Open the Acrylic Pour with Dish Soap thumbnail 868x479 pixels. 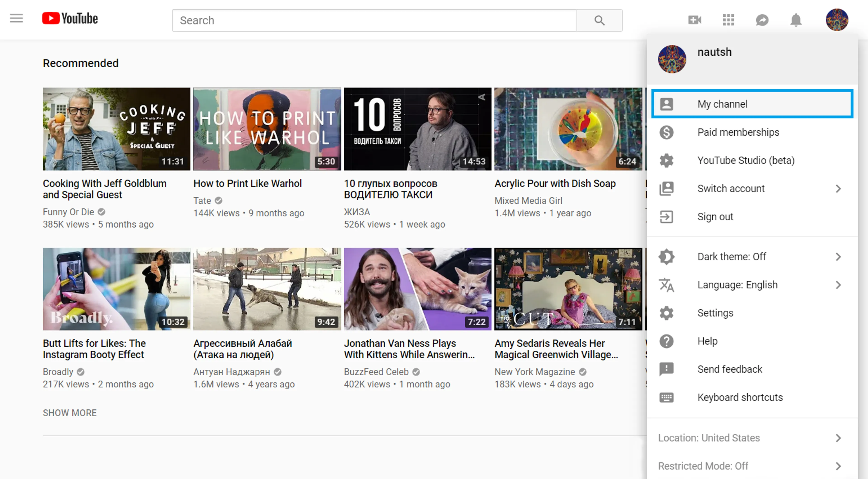pyautogui.click(x=568, y=129)
